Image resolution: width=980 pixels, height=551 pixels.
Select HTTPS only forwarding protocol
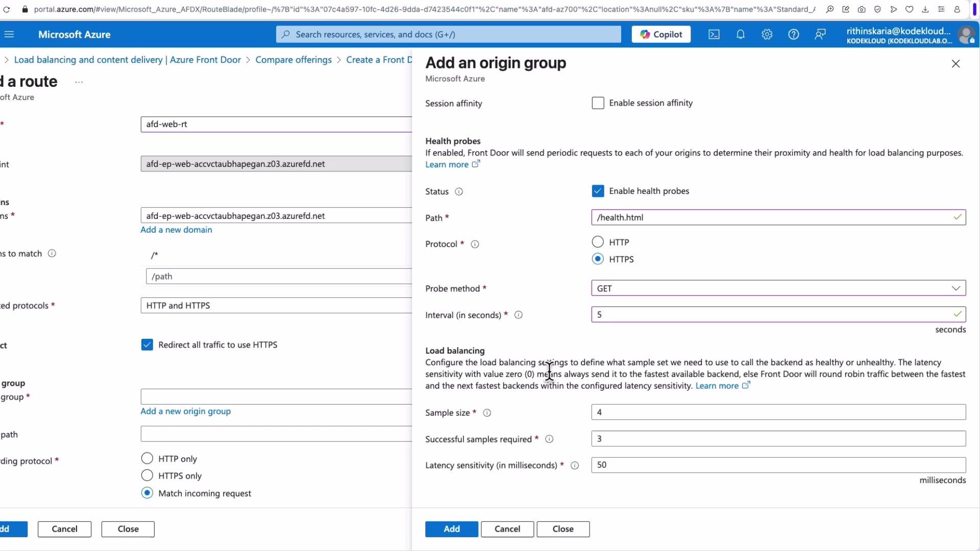[x=147, y=475]
